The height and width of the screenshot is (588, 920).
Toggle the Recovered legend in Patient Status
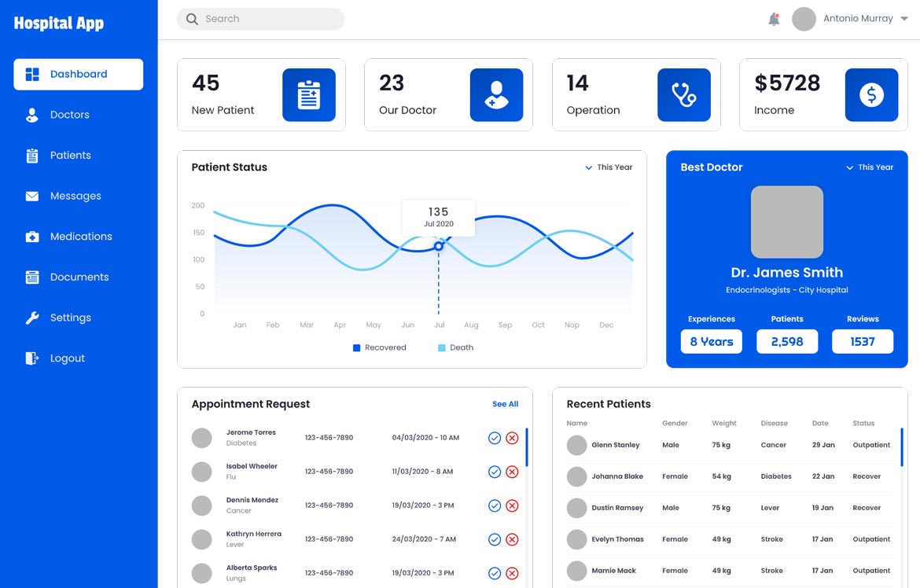pos(380,347)
